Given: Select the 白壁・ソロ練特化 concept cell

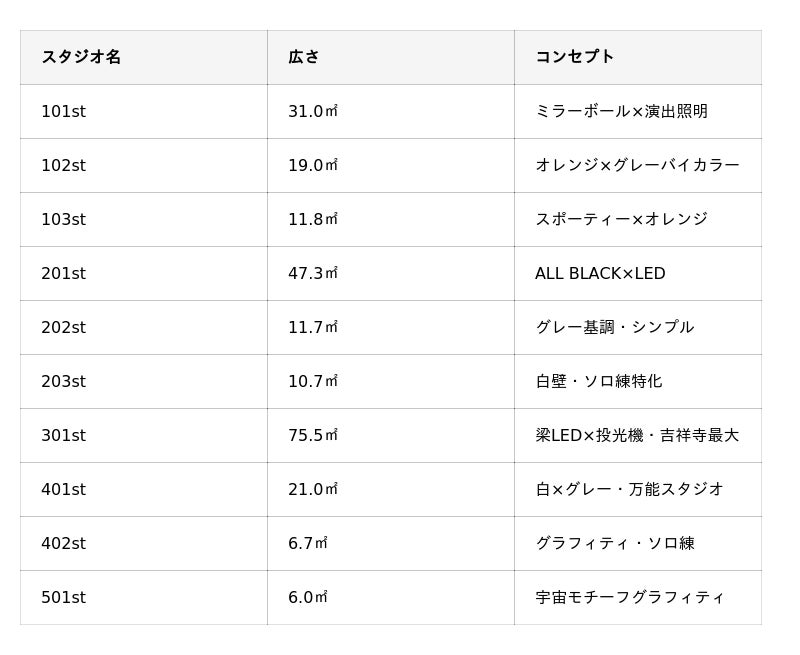Looking at the screenshot, I should coord(598,381).
